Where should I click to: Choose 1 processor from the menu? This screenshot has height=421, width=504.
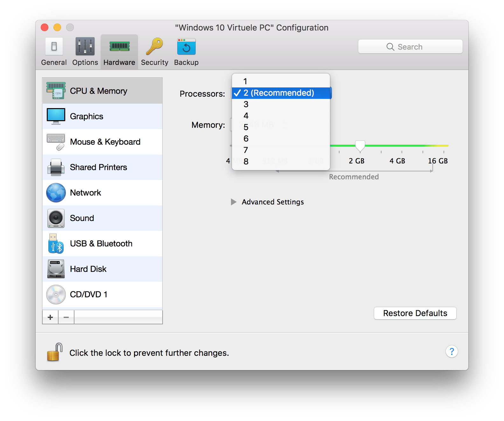[x=281, y=81]
